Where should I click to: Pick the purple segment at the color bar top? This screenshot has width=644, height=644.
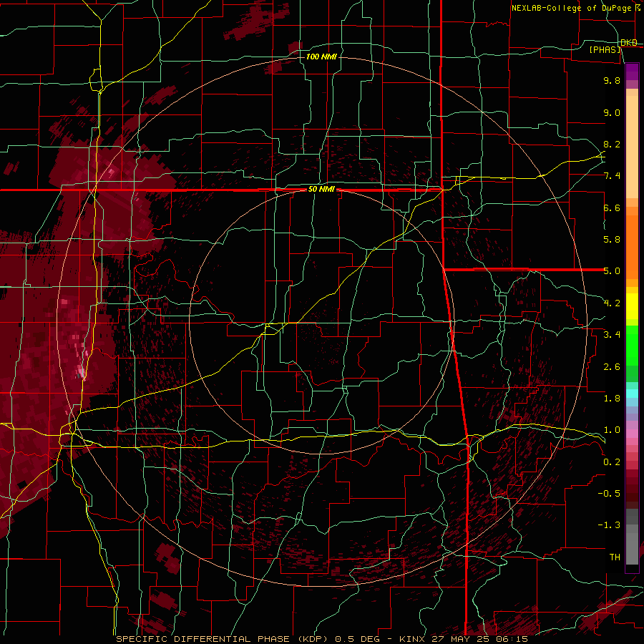pyautogui.click(x=632, y=72)
